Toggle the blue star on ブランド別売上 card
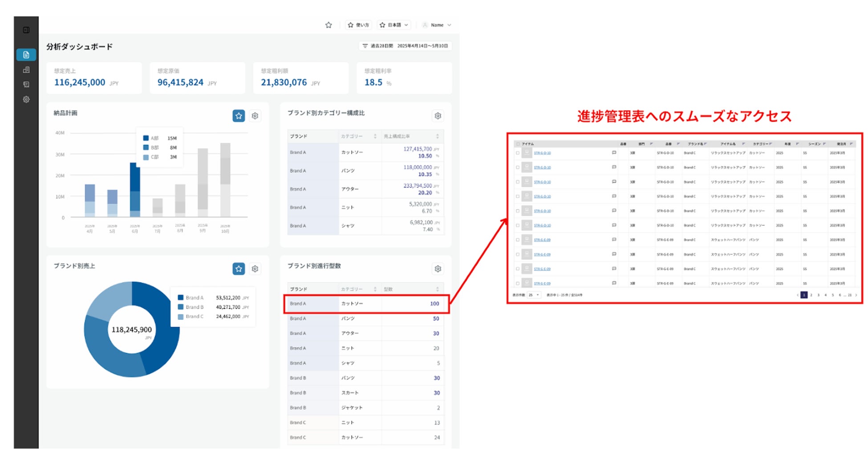 (239, 269)
